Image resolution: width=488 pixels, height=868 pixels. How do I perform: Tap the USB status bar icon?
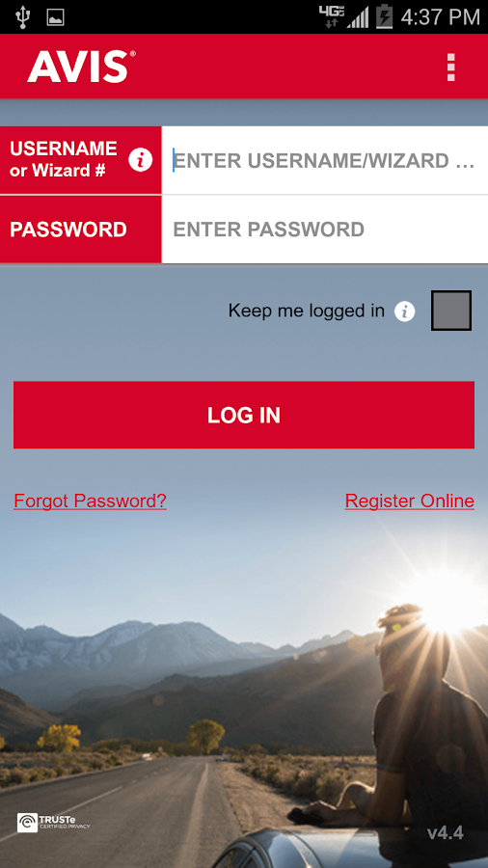(23, 17)
